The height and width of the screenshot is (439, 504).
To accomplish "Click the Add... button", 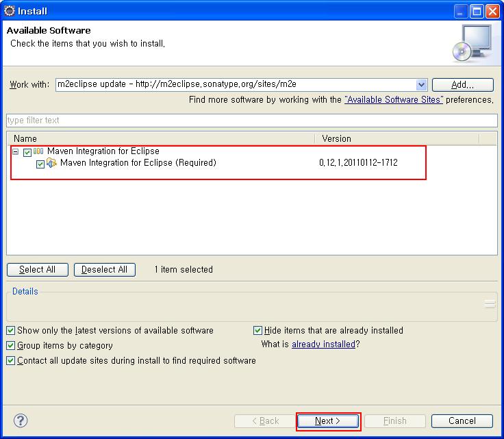I will coord(462,85).
